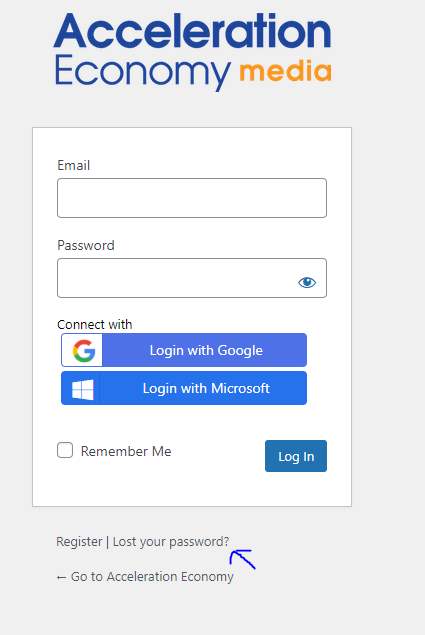Open the Lost your password link
Image resolution: width=425 pixels, height=635 pixels.
[171, 541]
